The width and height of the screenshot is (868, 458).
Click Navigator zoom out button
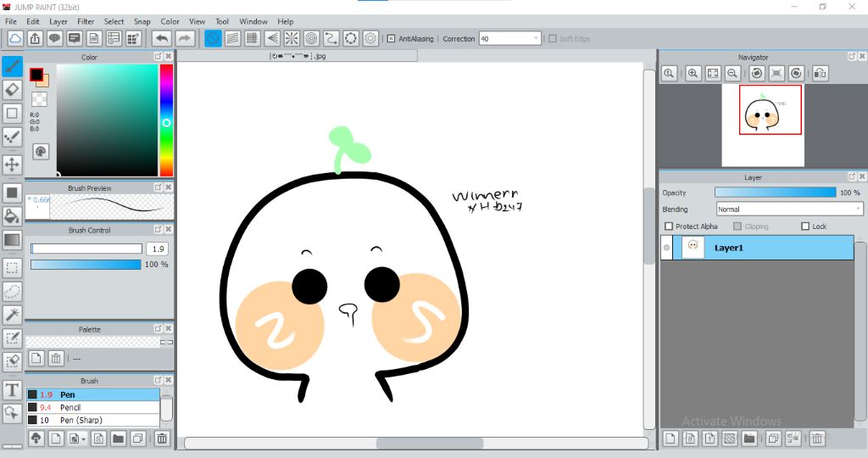[x=732, y=73]
